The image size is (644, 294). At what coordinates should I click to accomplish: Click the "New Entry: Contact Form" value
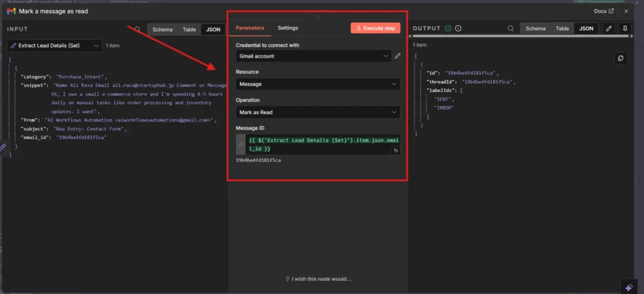coord(89,128)
